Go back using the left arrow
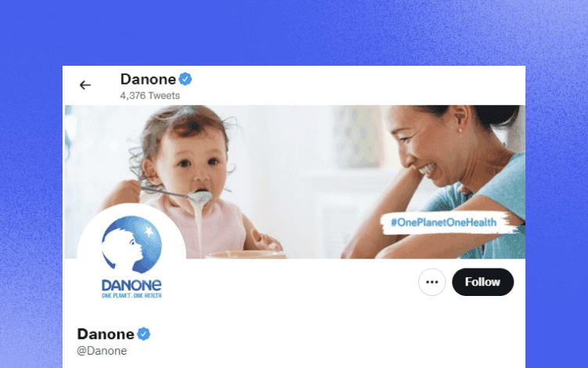 point(85,85)
